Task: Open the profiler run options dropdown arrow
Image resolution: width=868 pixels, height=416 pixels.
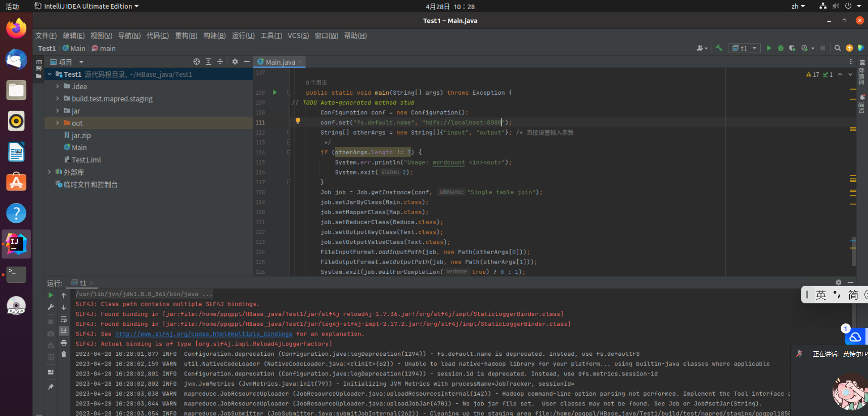Action: tap(813, 49)
